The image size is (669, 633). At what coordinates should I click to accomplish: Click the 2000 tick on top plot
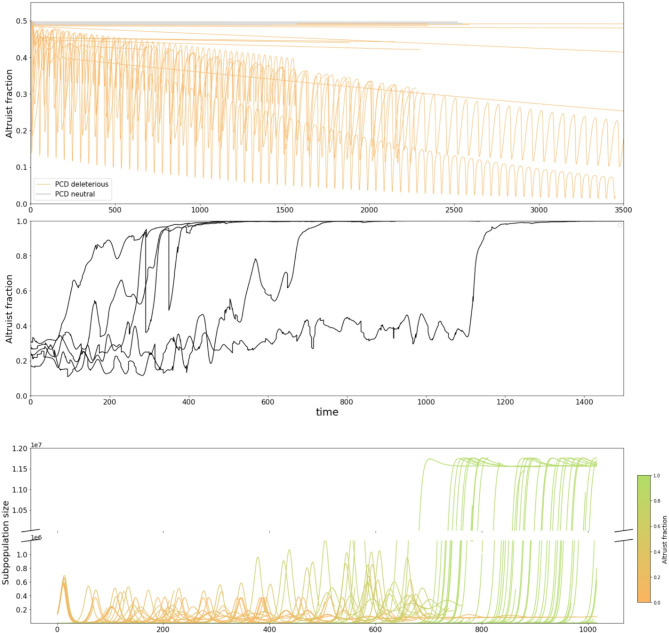tap(369, 210)
